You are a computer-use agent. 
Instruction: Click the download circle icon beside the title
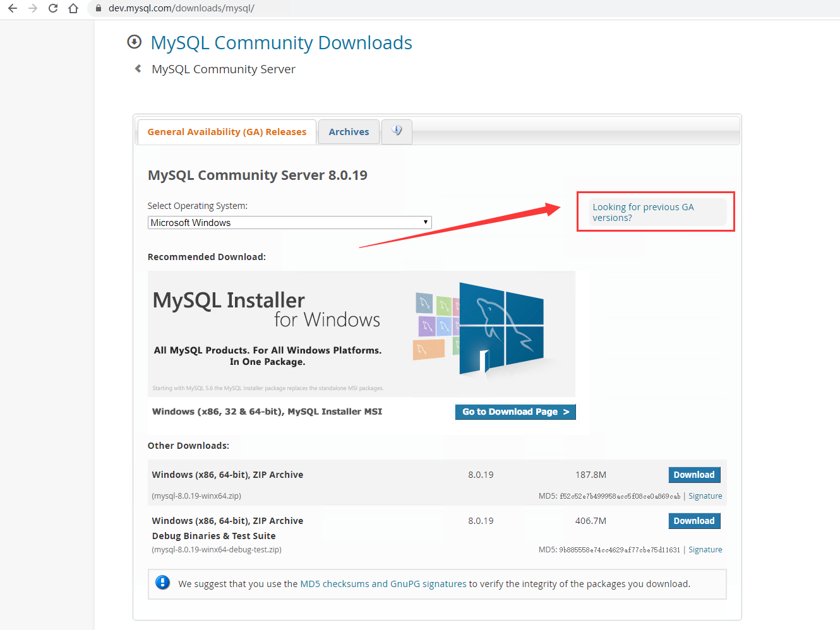(x=134, y=42)
